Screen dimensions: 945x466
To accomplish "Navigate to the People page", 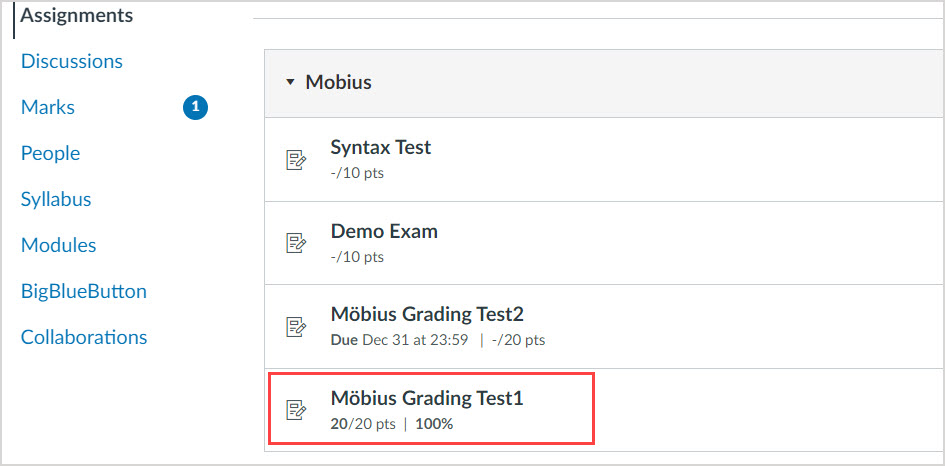I will tap(50, 153).
